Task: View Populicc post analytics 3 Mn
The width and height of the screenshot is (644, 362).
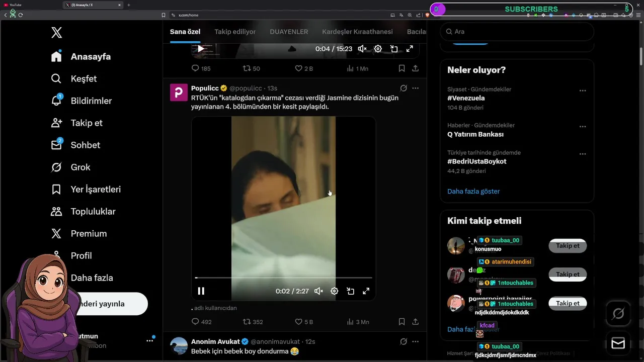Action: click(x=358, y=322)
